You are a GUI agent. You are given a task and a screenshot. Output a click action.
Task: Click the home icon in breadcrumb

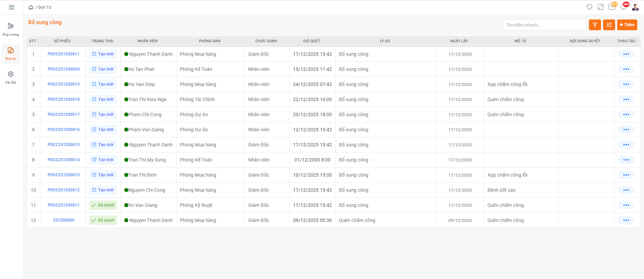(x=31, y=7)
